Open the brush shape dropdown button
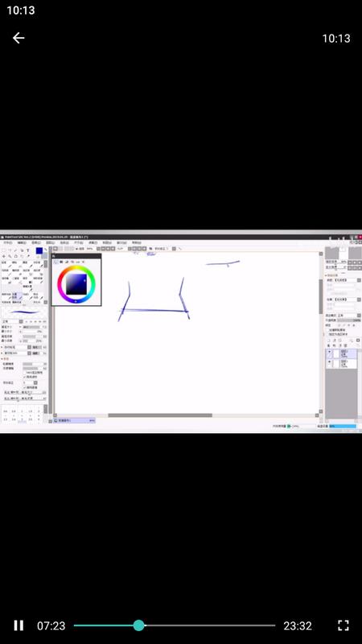 29,347
